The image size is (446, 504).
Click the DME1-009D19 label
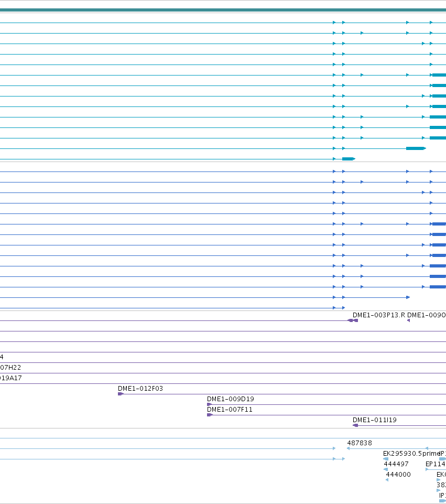(230, 399)
